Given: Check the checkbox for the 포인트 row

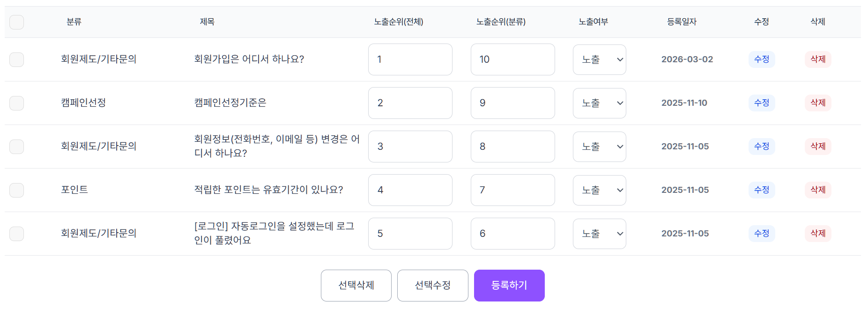Looking at the screenshot, I should click(16, 190).
